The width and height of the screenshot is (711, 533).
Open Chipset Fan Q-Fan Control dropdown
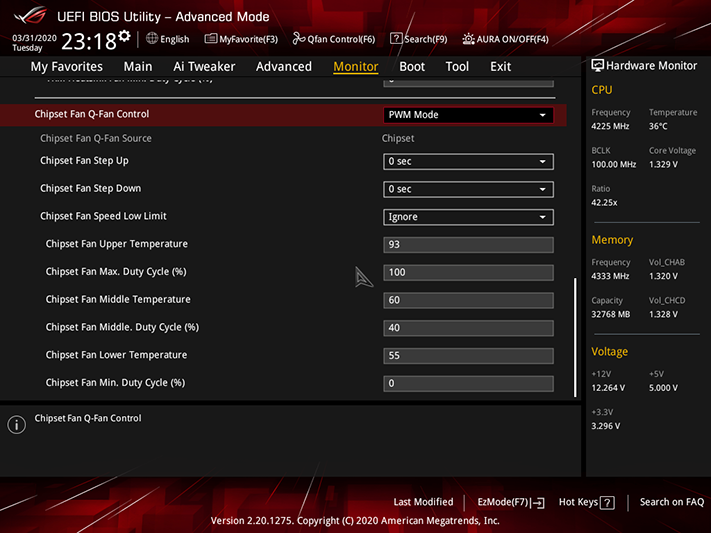click(x=468, y=115)
